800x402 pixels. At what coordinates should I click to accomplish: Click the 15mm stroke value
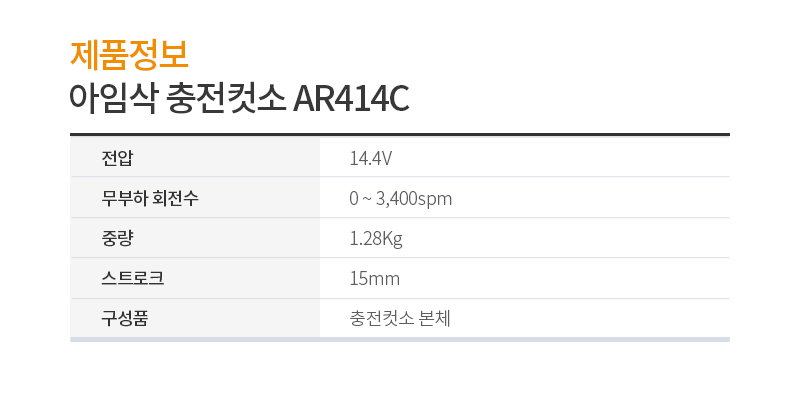(x=374, y=279)
